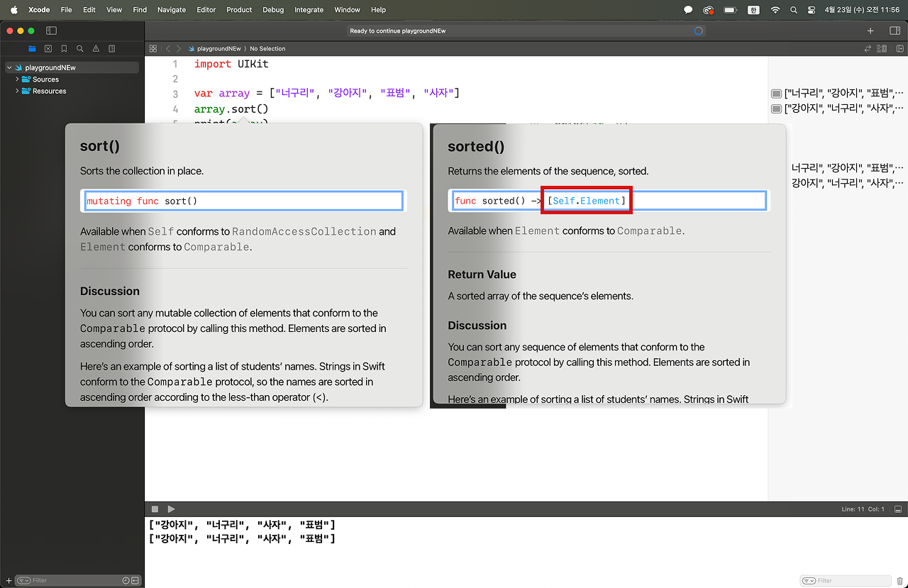Click the Library plus button in the toolbar
This screenshot has height=588, width=908.
tap(870, 30)
